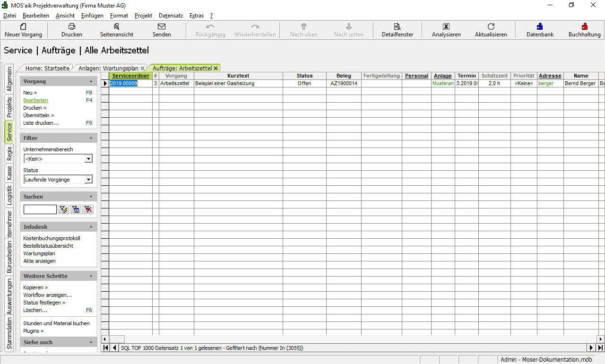Open Seitenansicht print preview

click(x=117, y=26)
